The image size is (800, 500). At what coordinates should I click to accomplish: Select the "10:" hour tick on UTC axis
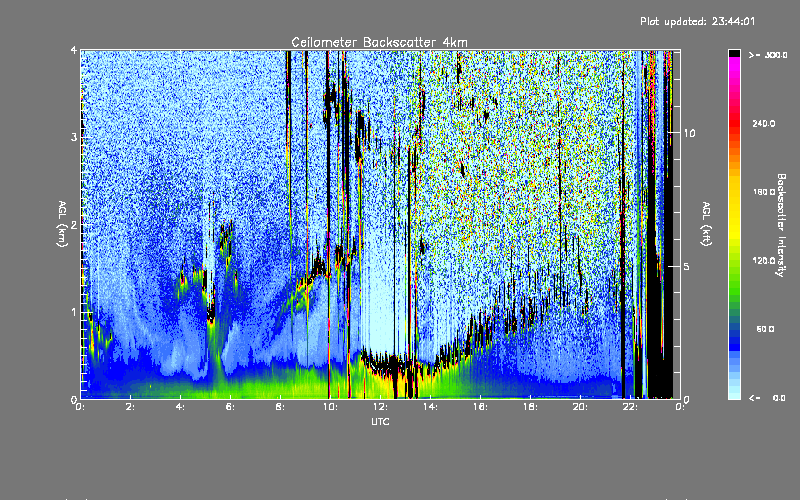(330, 407)
